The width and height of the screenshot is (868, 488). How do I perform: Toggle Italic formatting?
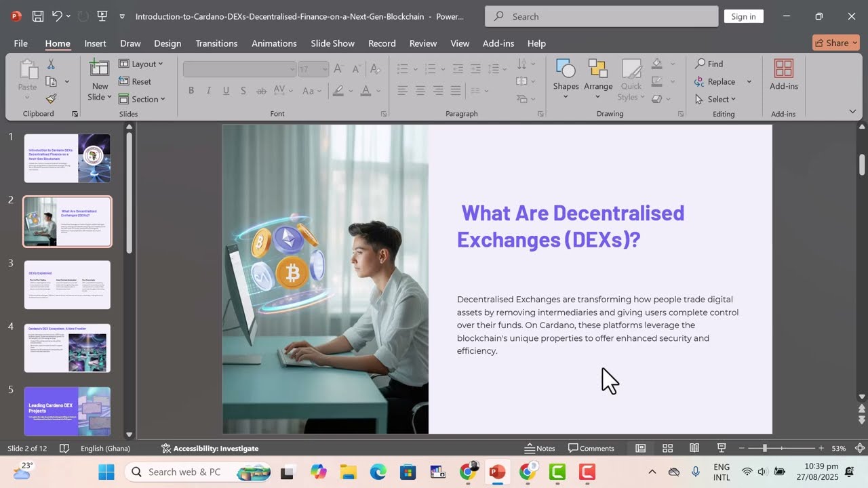point(208,91)
